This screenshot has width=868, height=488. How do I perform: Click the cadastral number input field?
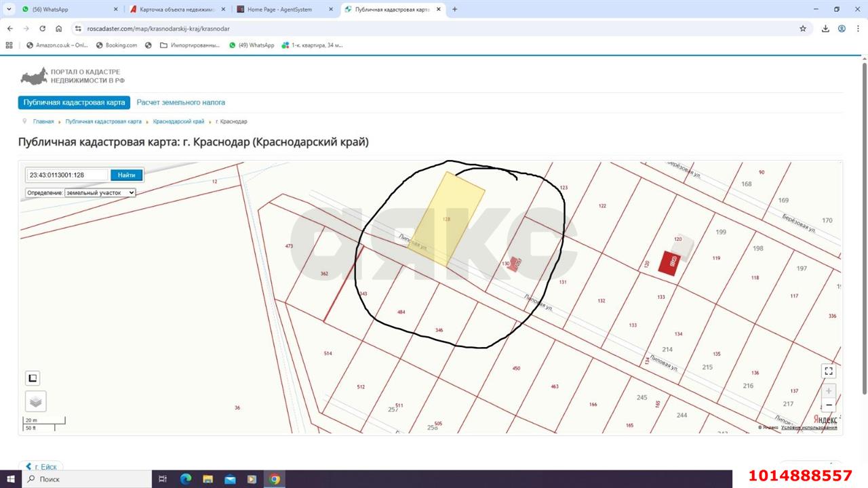[67, 175]
